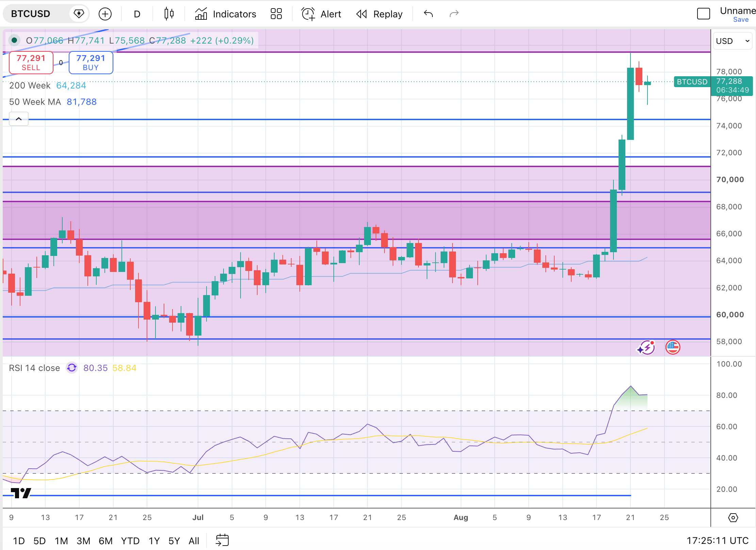Select the YTD range tab
The image size is (756, 550).
[x=130, y=541]
